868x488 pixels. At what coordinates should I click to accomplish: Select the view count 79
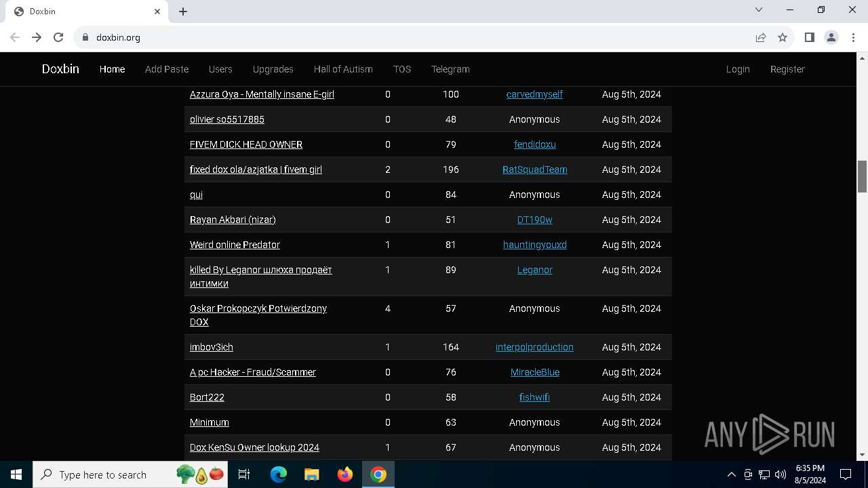[x=451, y=144]
